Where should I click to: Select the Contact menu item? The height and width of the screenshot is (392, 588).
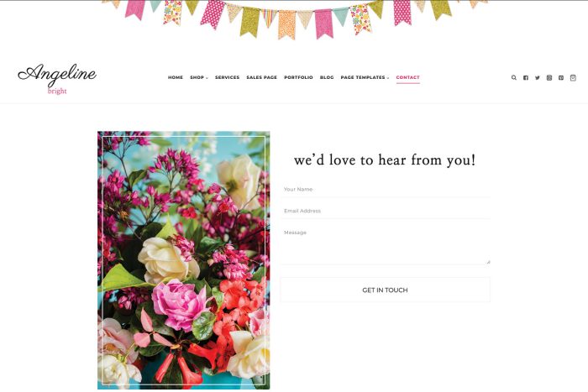click(x=408, y=77)
